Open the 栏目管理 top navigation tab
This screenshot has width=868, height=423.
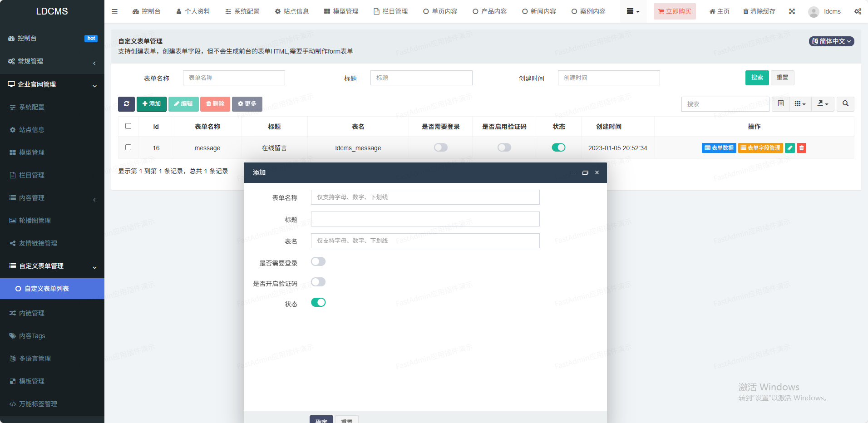point(390,11)
